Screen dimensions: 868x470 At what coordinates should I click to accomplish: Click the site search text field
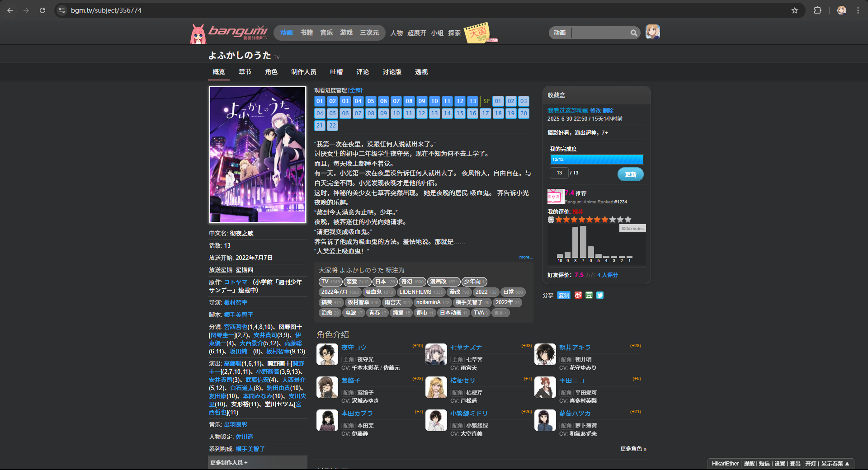(600, 33)
